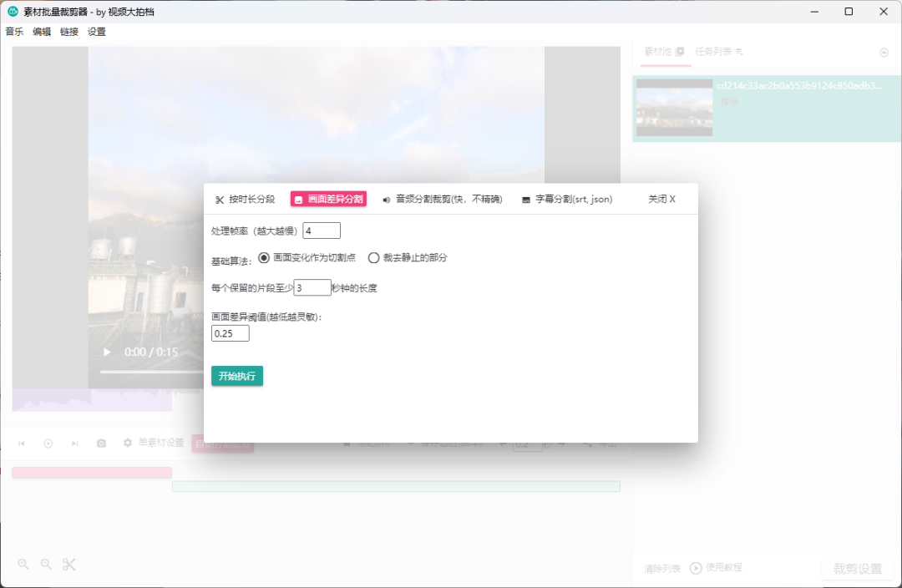The width and height of the screenshot is (902, 588).
Task: Open 使用教程 tutorial link
Action: (x=717, y=568)
